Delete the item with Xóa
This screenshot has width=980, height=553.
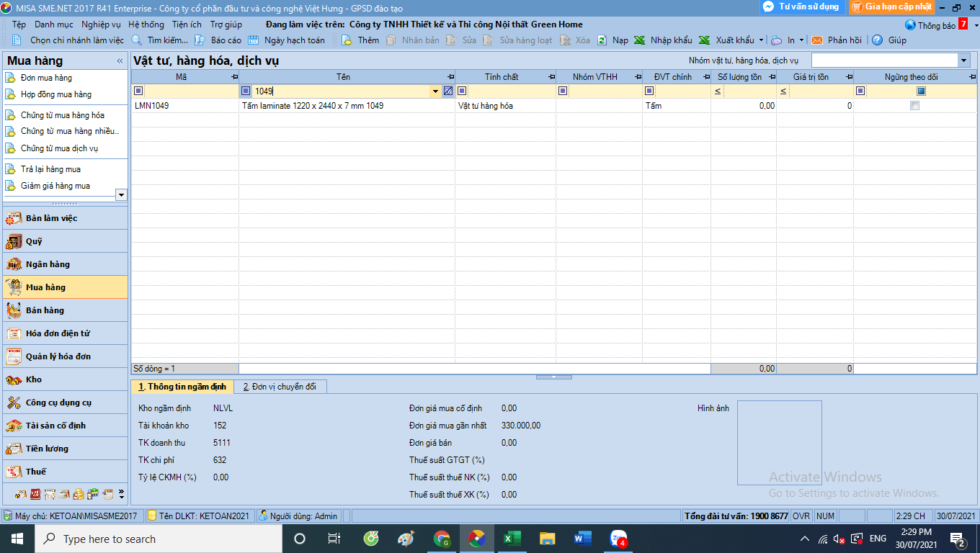(575, 40)
